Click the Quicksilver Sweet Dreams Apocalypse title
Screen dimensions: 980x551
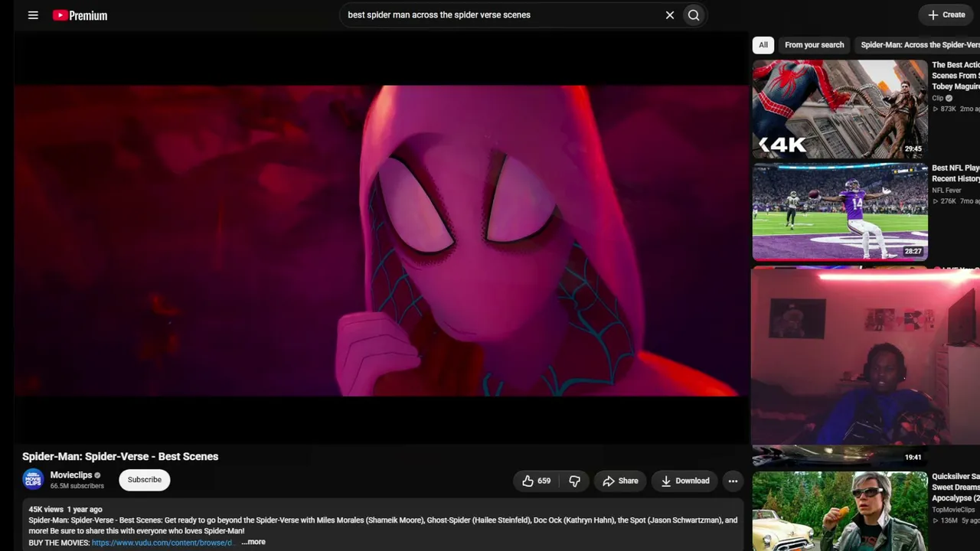coord(955,487)
